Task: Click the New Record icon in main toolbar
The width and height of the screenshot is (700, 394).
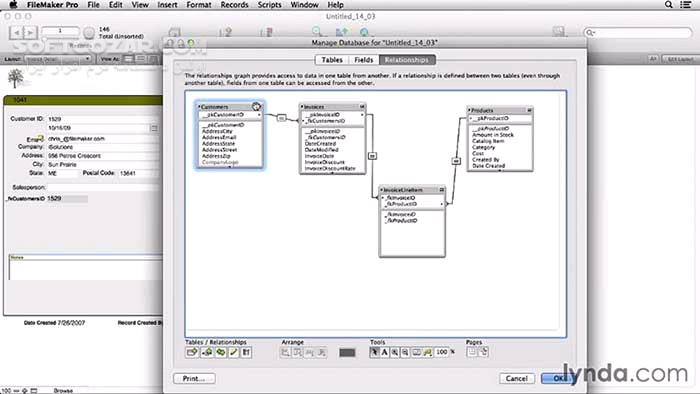Action: click(x=226, y=32)
